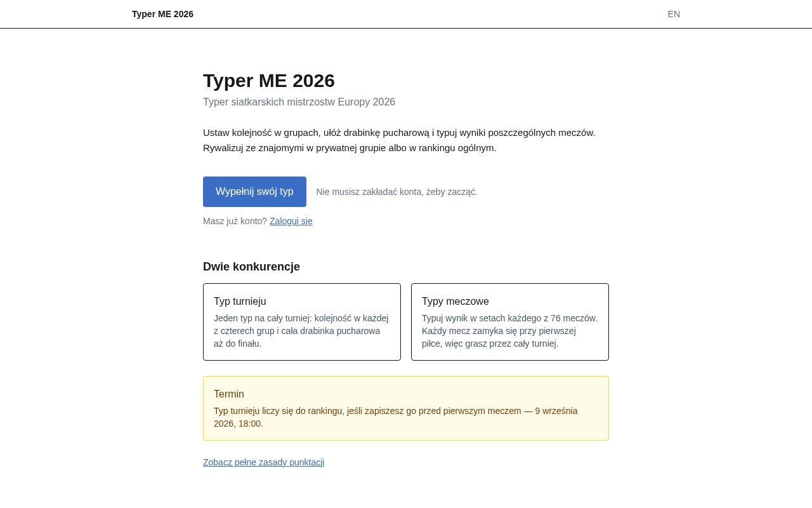Click description Typuj wynik w setach każdego

coord(509,331)
